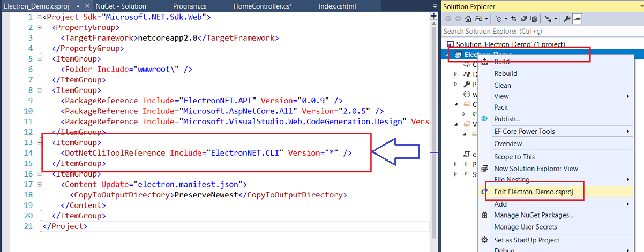
Task: Click the Publish globe icon in context menu
Action: click(x=485, y=119)
